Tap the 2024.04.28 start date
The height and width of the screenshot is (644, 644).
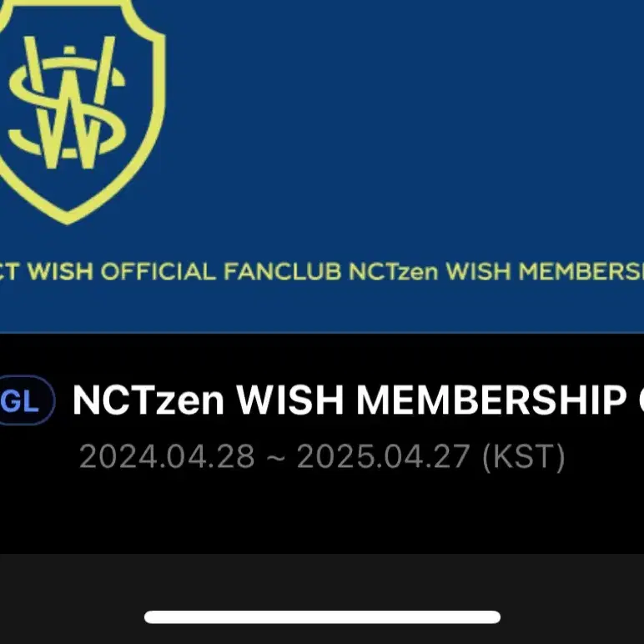click(x=167, y=456)
